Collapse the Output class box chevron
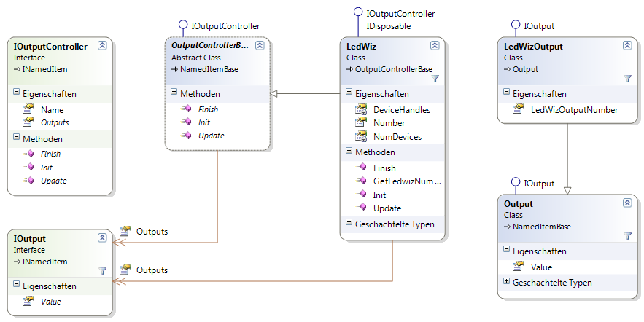This screenshot has height=322, width=644. [627, 203]
